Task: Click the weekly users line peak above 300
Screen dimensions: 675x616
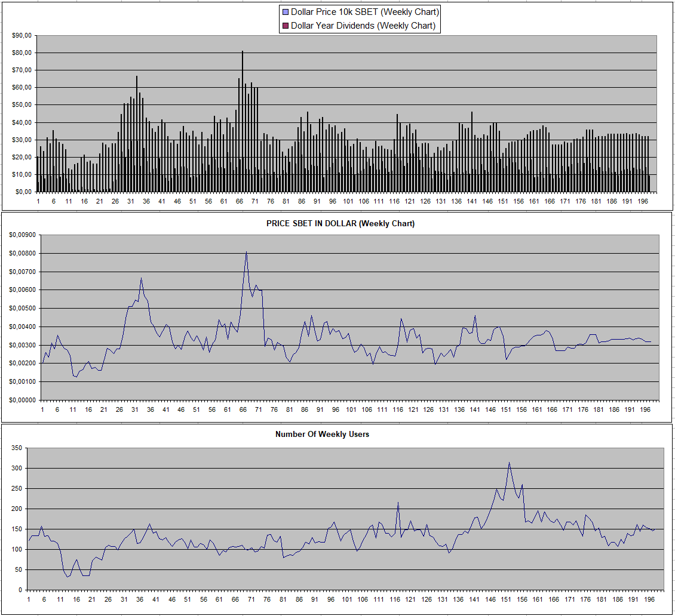Action: [x=510, y=463]
